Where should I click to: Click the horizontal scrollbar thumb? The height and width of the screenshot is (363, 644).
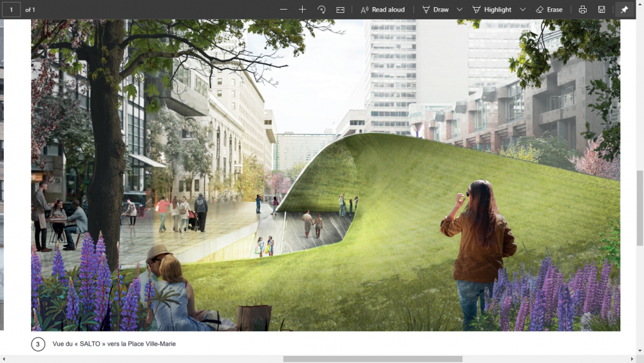click(x=372, y=358)
